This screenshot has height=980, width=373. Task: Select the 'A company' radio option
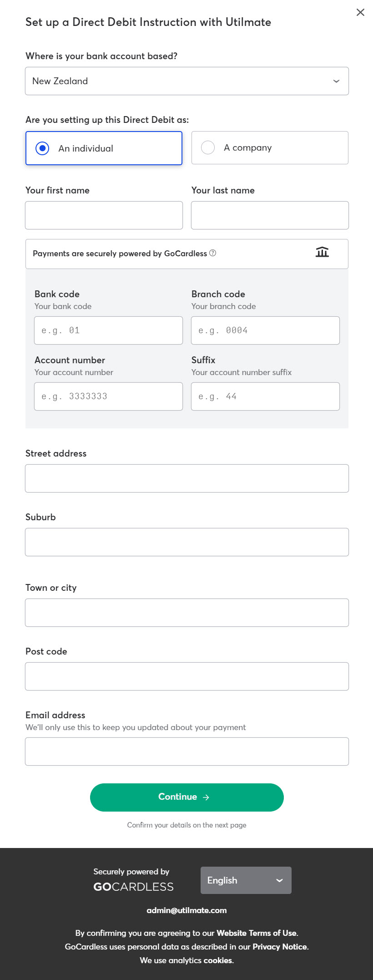click(208, 148)
